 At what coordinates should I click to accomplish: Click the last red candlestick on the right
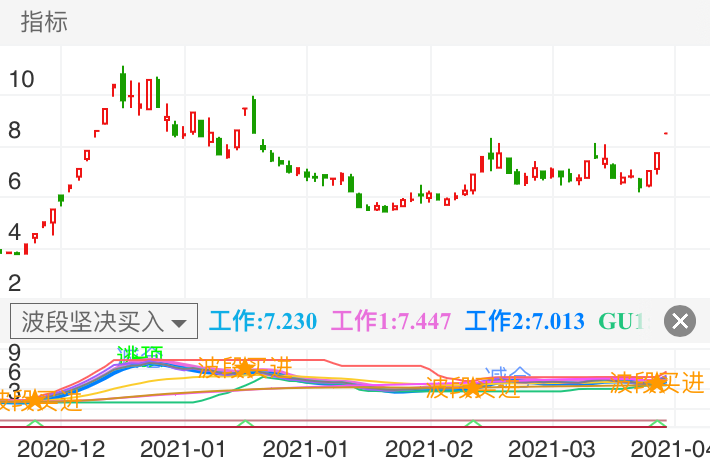[657, 161]
